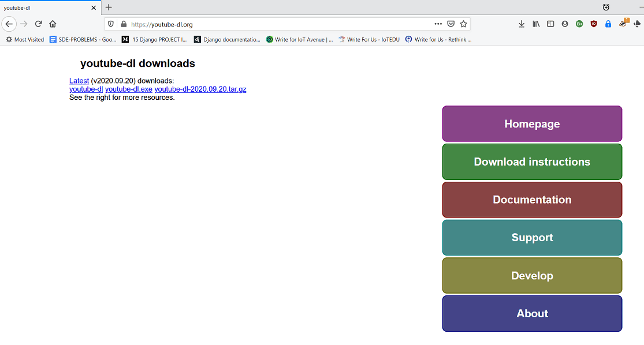Open Write For Us - IoTEDU bookmark
This screenshot has height=345, width=644.
tap(369, 39)
